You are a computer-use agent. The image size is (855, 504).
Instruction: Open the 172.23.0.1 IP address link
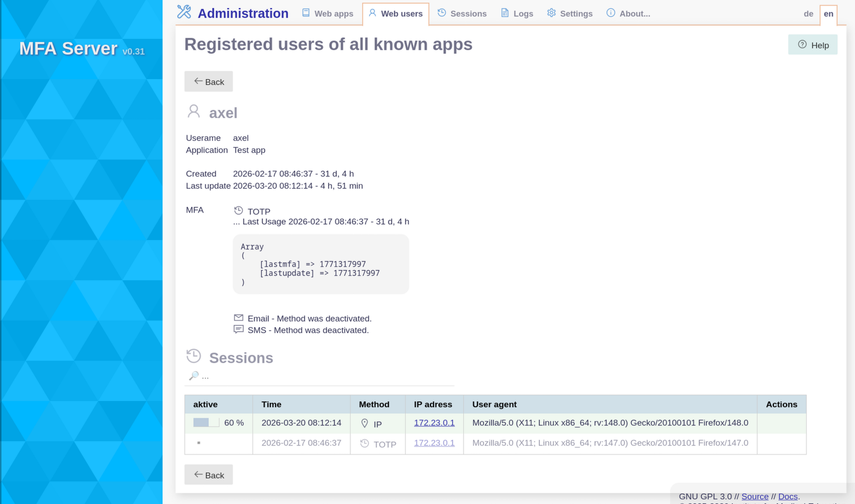(x=434, y=422)
